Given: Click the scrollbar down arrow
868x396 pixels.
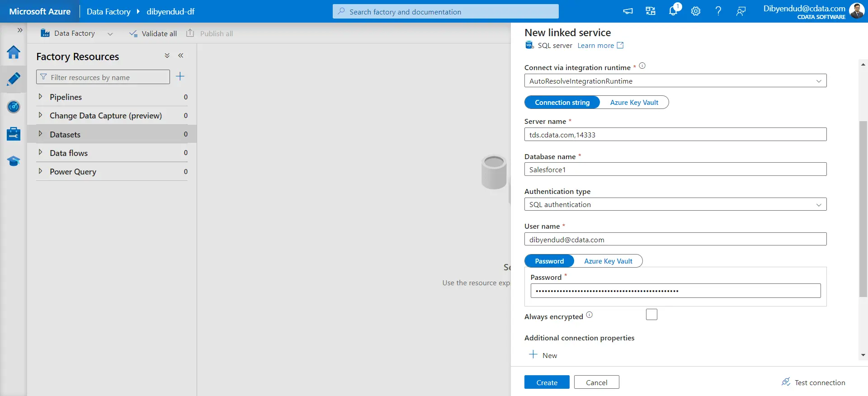Looking at the screenshot, I should pos(863,355).
